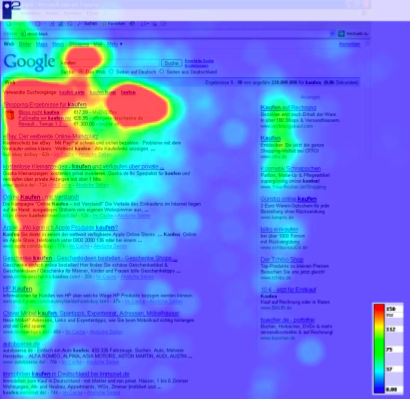
Task: Click the related search kaufen haus
Action: click(x=103, y=92)
